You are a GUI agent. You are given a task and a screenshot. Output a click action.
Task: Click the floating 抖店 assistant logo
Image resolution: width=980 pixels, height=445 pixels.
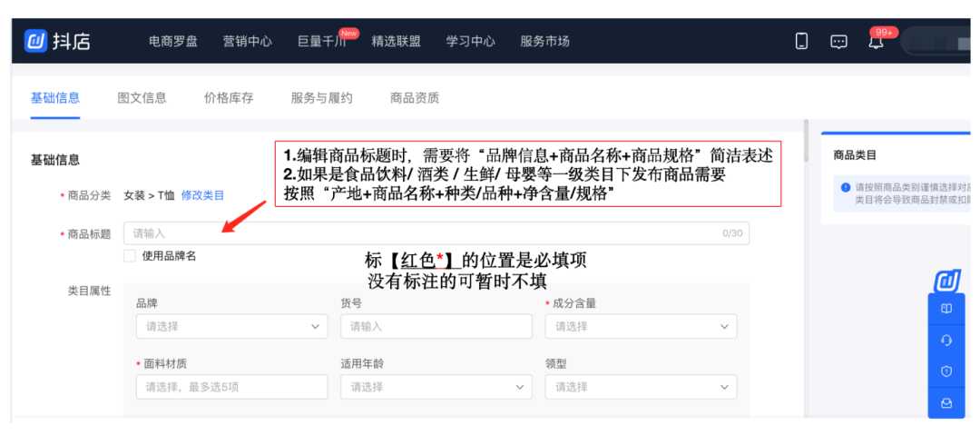946,281
